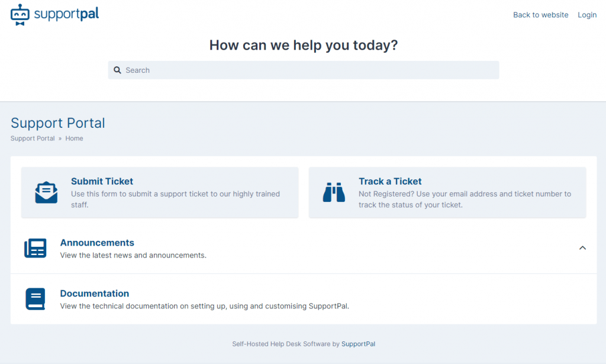
Task: Open the Track a Ticket heading link
Action: 390,181
